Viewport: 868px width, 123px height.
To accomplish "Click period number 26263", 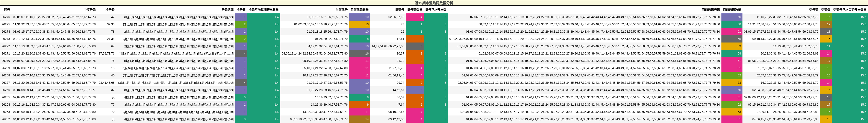I will click(x=6, y=112).
